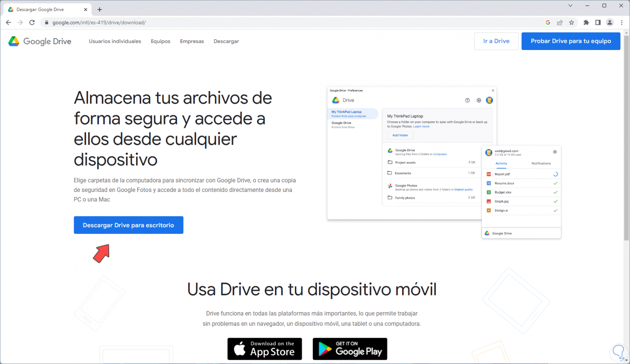Share this page using the share icon
The width and height of the screenshot is (630, 364).
click(560, 23)
